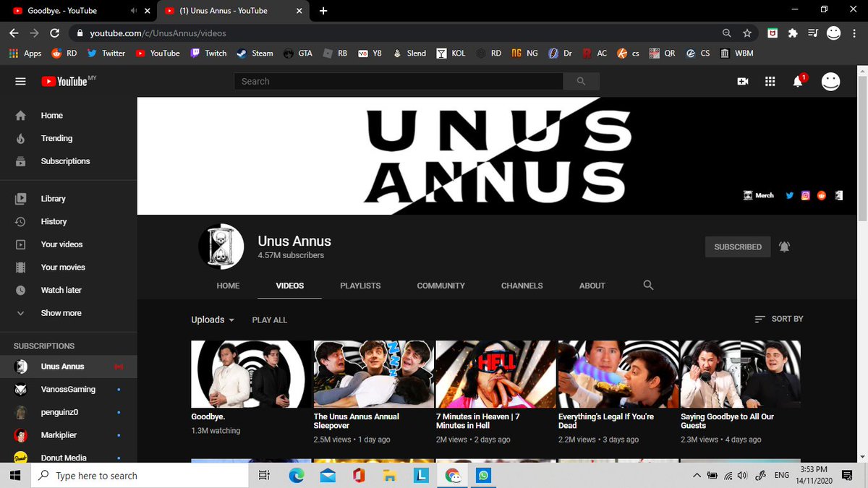
Task: Open Microsoft Edge from the taskbar
Action: pyautogui.click(x=297, y=475)
